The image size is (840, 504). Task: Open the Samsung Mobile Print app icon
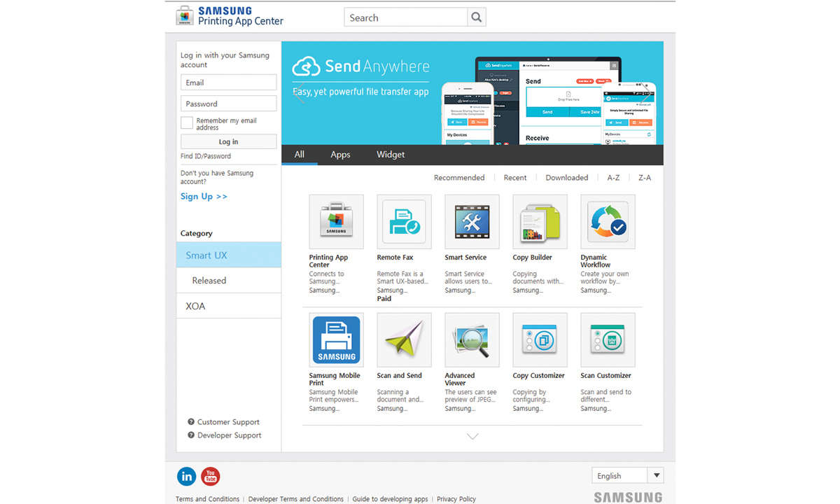point(336,340)
